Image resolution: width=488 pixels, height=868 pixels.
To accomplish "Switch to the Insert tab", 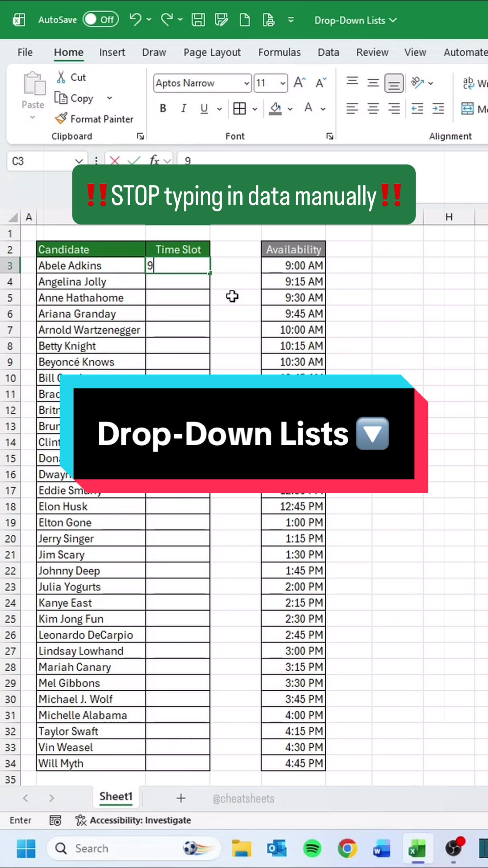I will point(112,52).
